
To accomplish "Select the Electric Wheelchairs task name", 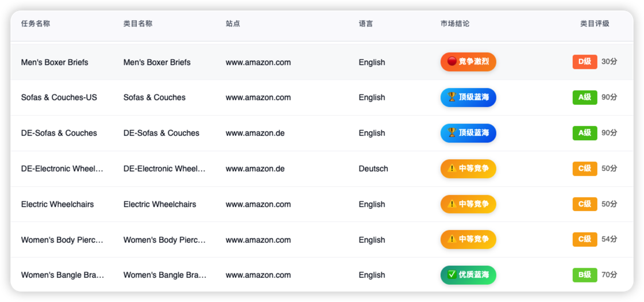I will tap(57, 204).
